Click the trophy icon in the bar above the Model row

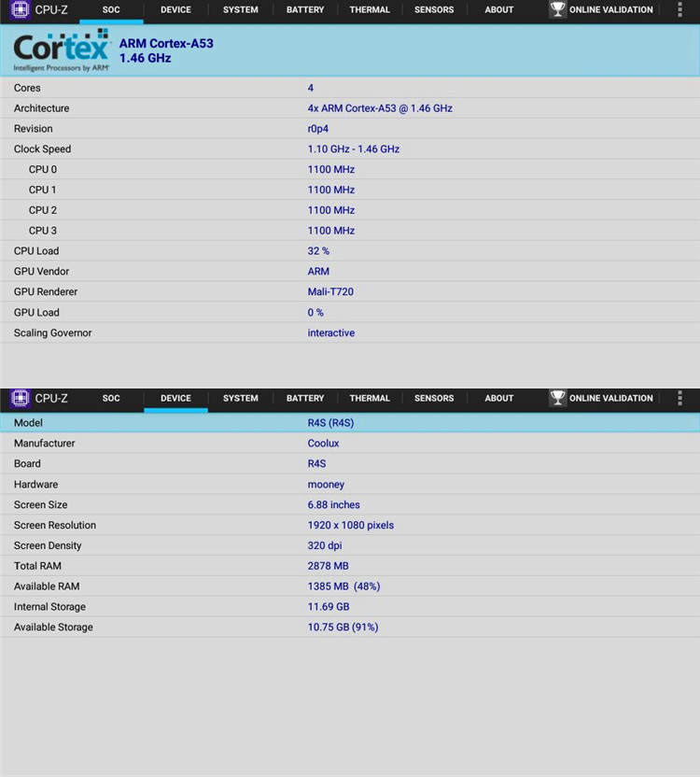(x=558, y=399)
